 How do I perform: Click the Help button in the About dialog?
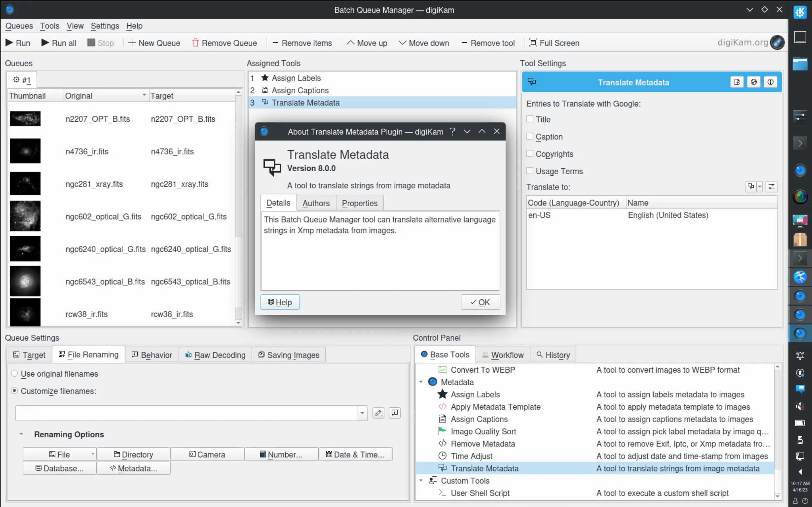click(x=280, y=302)
